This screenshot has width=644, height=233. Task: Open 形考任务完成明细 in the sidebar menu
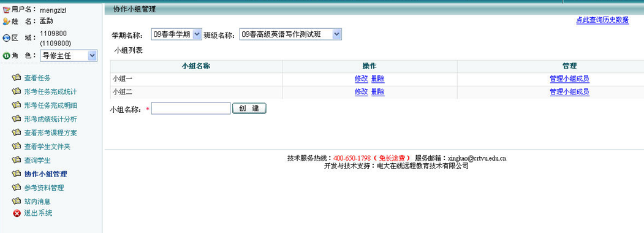50,105
